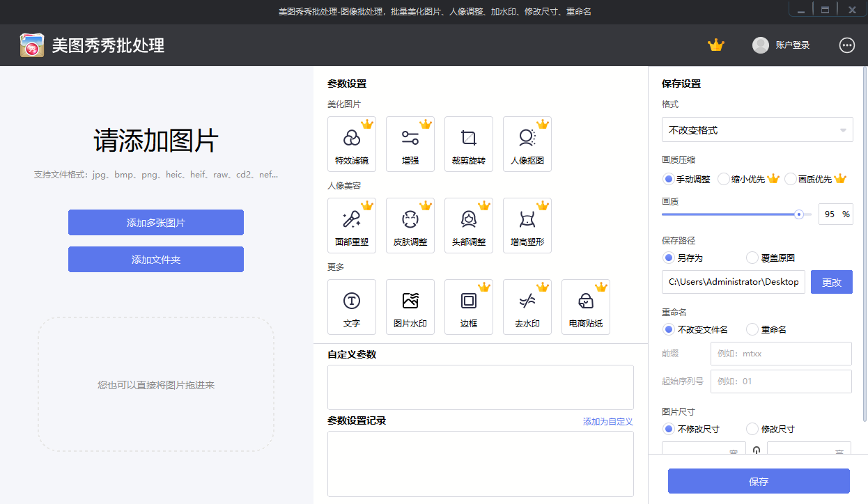
Task: Open the 特效滤镜 filter tool
Action: click(352, 144)
